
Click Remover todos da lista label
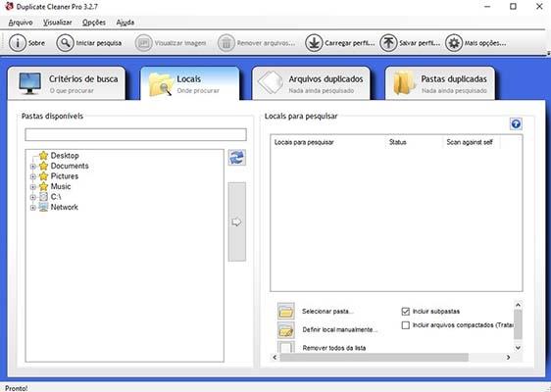coord(333,348)
